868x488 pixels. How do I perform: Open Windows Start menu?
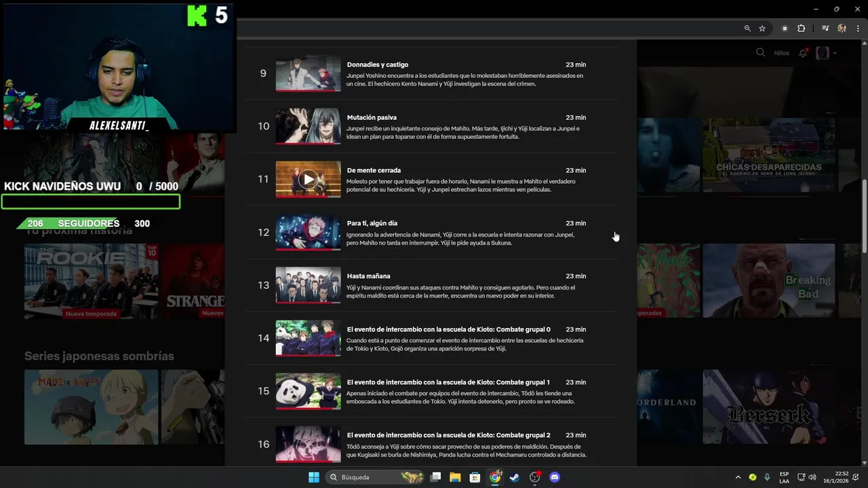[314, 477]
